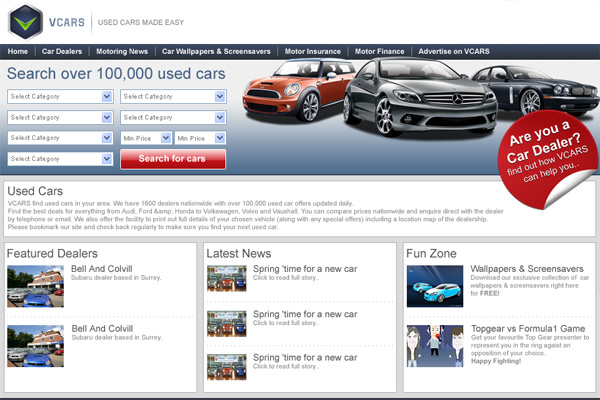This screenshot has width=600, height=400.
Task: Open the first Bell And Colvill dealer link
Action: click(102, 269)
